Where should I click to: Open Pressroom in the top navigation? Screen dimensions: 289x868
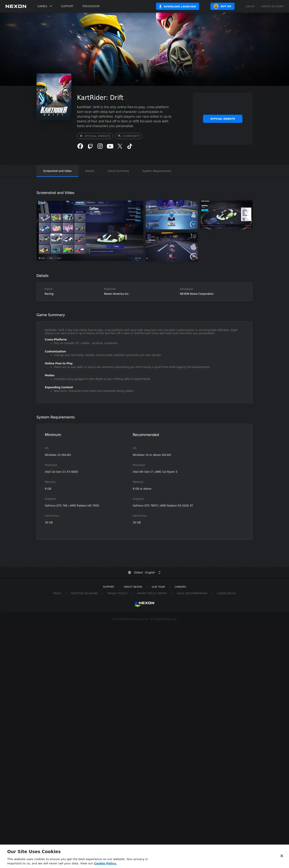(x=91, y=6)
